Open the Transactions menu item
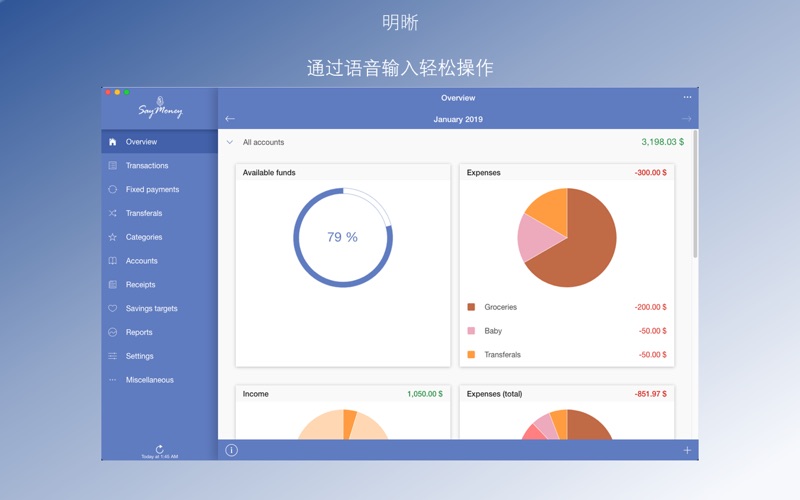This screenshot has width=800, height=500. click(160, 165)
